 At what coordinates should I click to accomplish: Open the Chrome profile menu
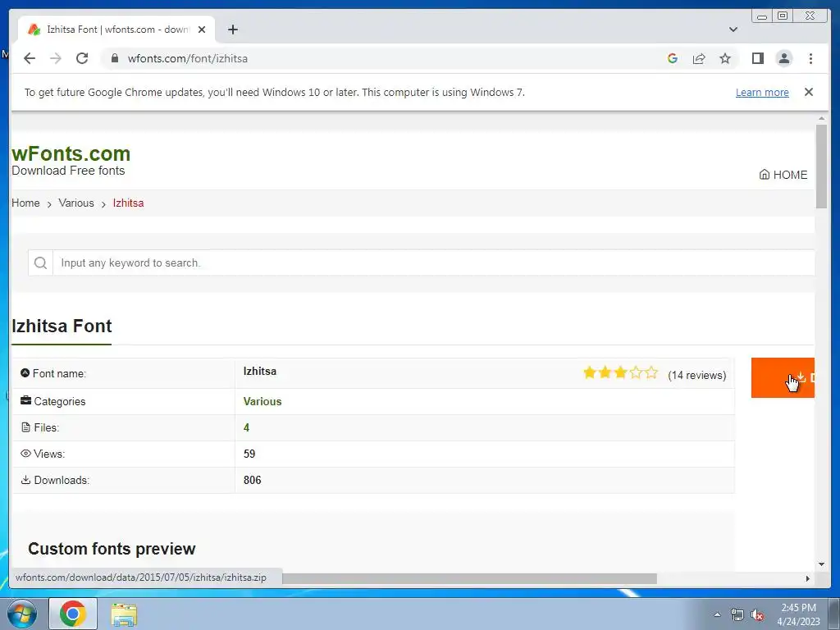click(x=784, y=58)
